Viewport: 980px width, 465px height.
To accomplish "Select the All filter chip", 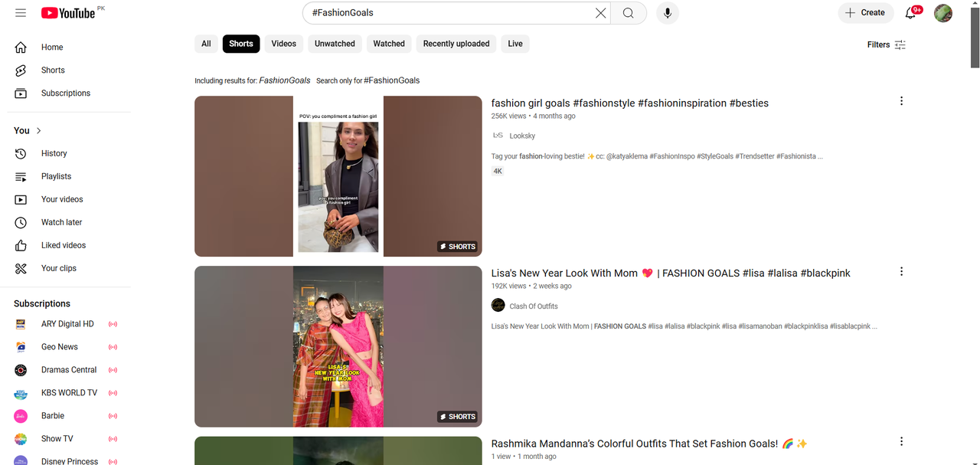I will tap(206, 44).
